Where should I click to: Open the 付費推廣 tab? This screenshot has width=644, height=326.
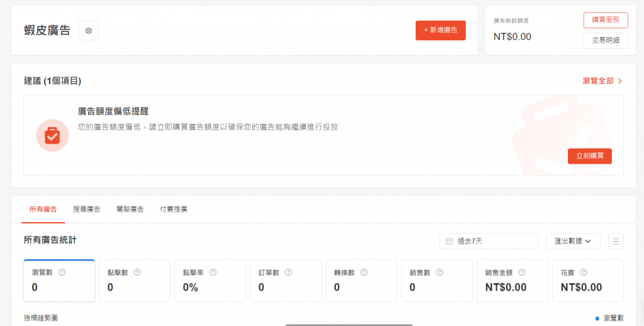pyautogui.click(x=174, y=209)
